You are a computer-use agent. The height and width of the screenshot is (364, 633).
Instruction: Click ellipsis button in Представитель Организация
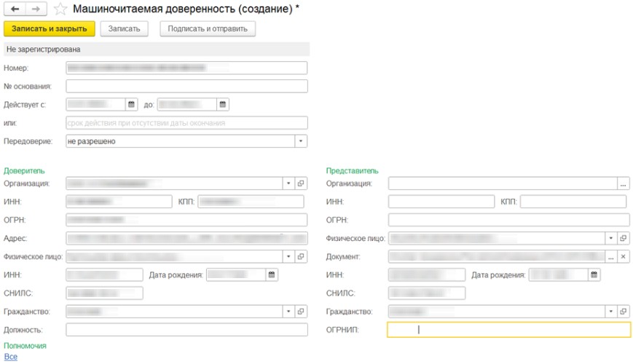coord(624,183)
